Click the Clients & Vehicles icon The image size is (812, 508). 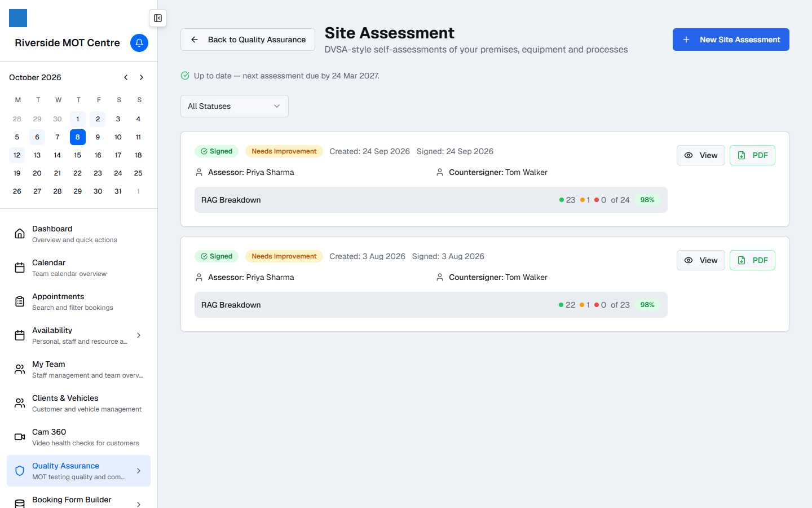(20, 403)
